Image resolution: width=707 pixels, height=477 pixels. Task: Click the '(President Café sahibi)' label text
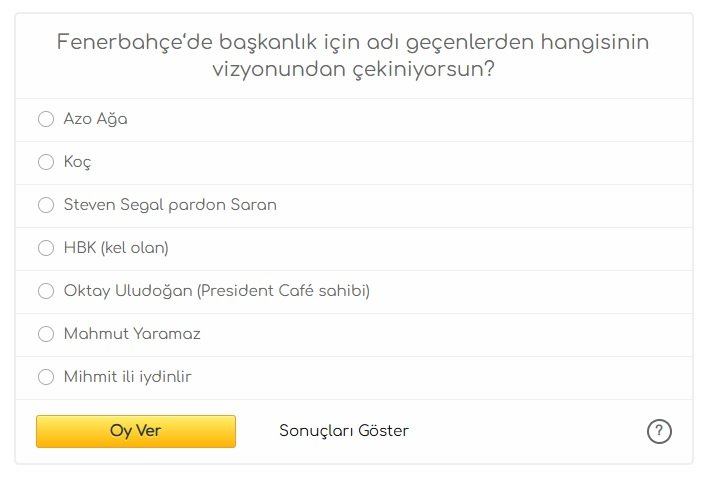tap(284, 291)
